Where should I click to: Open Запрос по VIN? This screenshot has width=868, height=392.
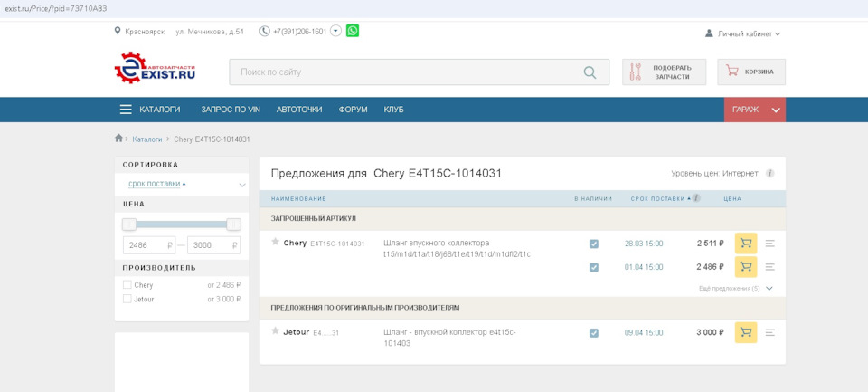coord(231,110)
